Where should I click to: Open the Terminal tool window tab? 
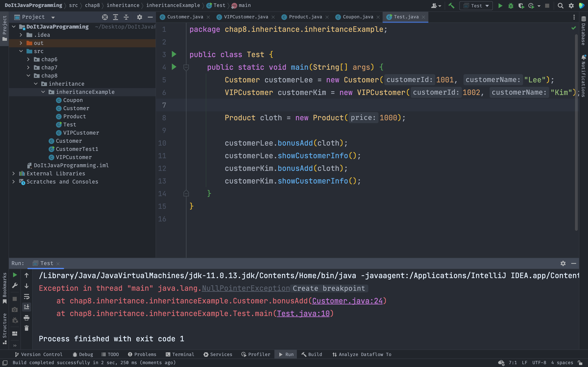point(180,354)
